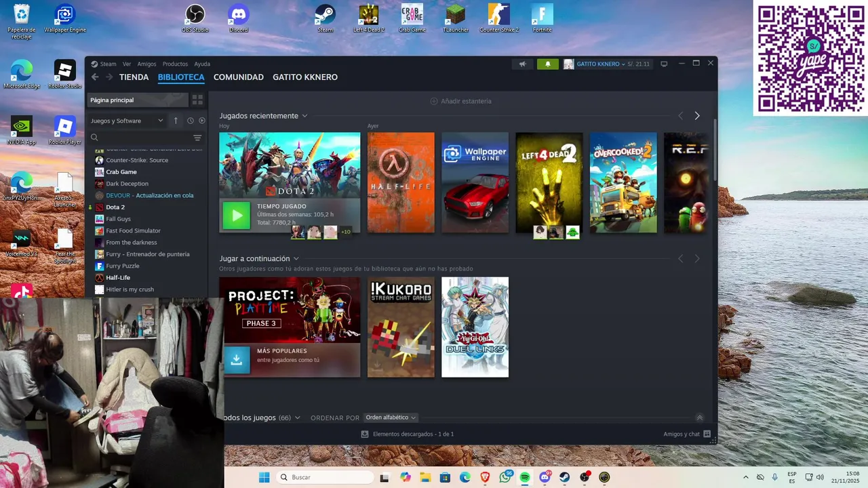The image size is (868, 488).
Task: Click the magnifier in library search
Action: tap(94, 138)
